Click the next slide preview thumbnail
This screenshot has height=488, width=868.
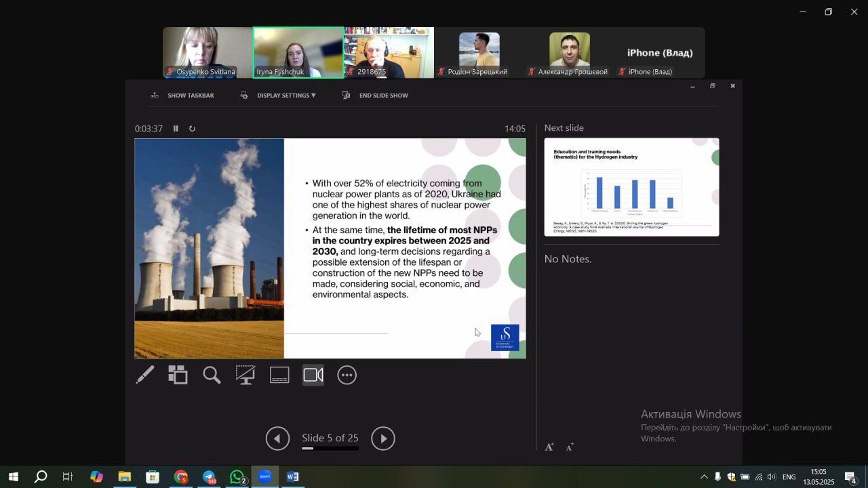[631, 187]
